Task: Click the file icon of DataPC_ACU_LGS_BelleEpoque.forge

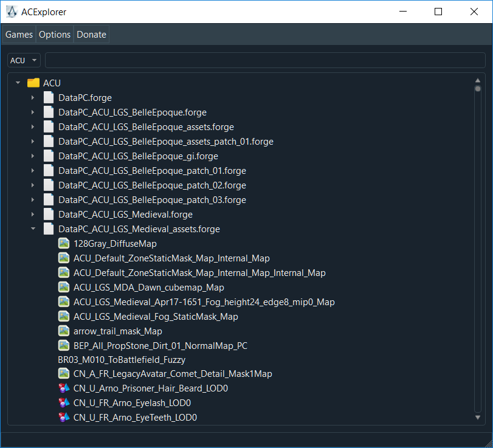Action: [49, 112]
